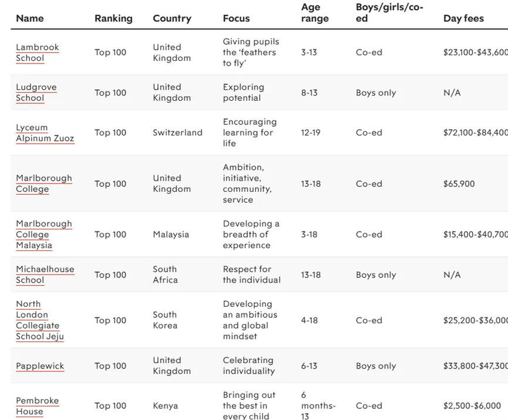Click the Focus column header
Screen dimensions: 508x420
point(236,19)
